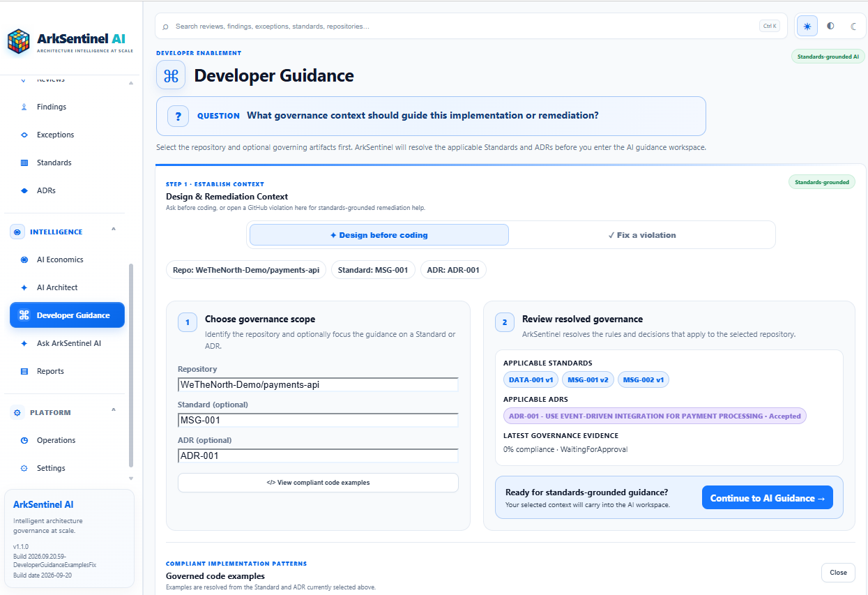This screenshot has height=595, width=868.
Task: Close the Governed code examples panel
Action: coord(838,573)
